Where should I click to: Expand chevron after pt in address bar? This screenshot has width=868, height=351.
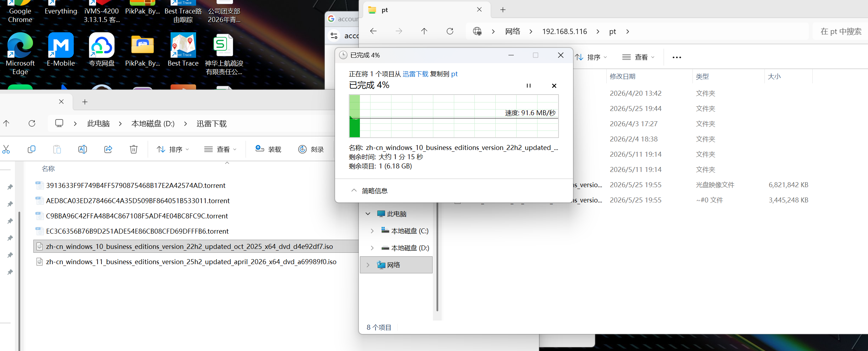point(628,31)
